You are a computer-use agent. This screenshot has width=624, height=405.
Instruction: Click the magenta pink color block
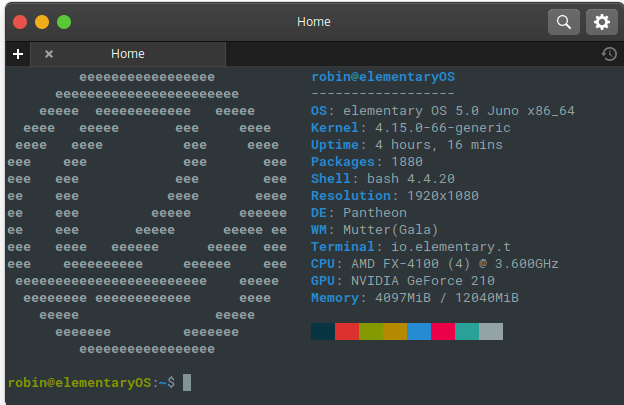(x=443, y=331)
